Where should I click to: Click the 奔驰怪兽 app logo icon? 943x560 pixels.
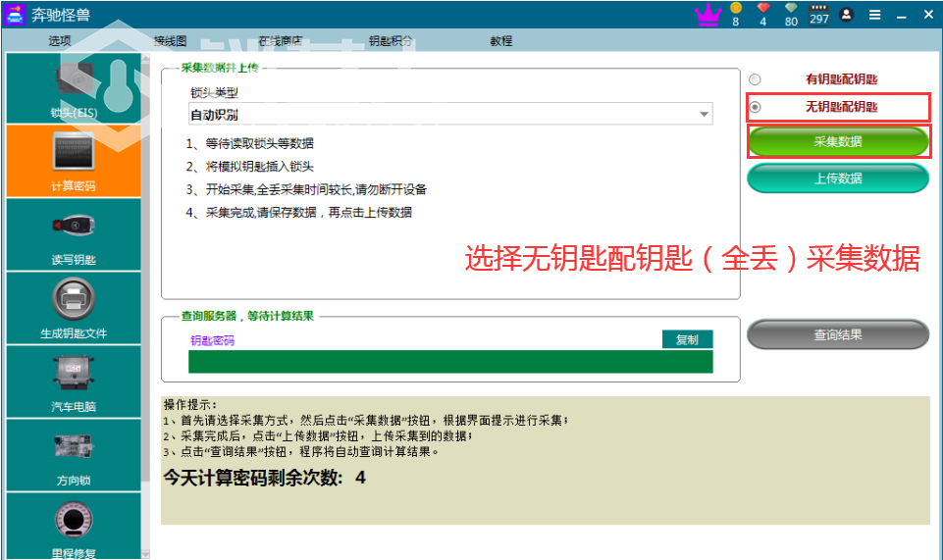[x=15, y=15]
